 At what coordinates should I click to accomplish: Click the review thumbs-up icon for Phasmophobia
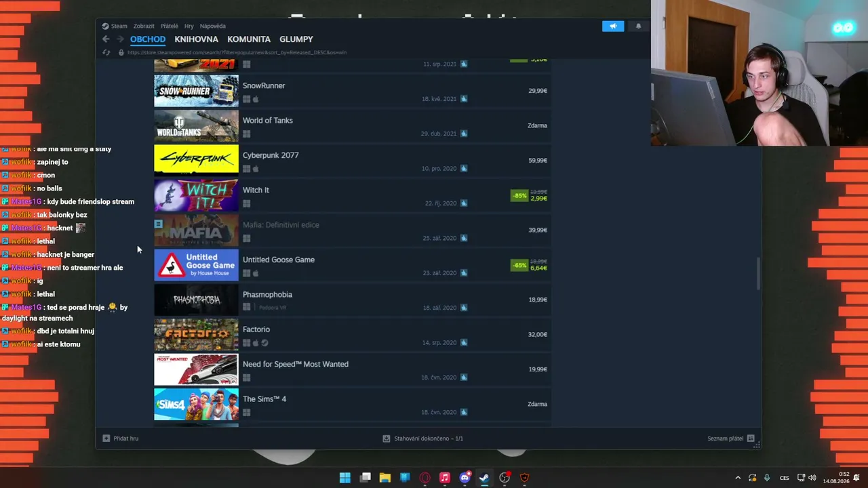pos(464,308)
